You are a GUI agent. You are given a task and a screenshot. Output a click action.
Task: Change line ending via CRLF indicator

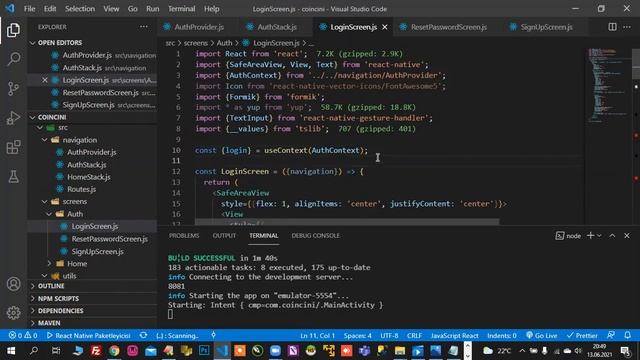[x=414, y=336]
